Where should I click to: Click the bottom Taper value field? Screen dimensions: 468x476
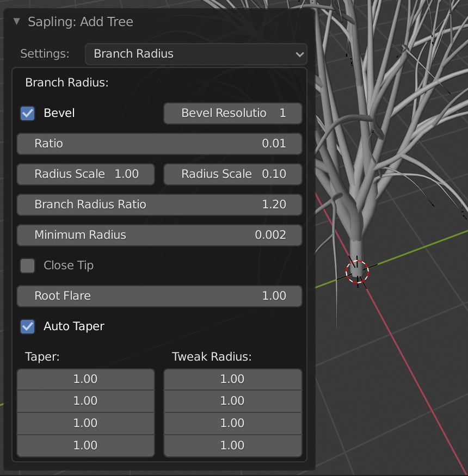(85, 445)
